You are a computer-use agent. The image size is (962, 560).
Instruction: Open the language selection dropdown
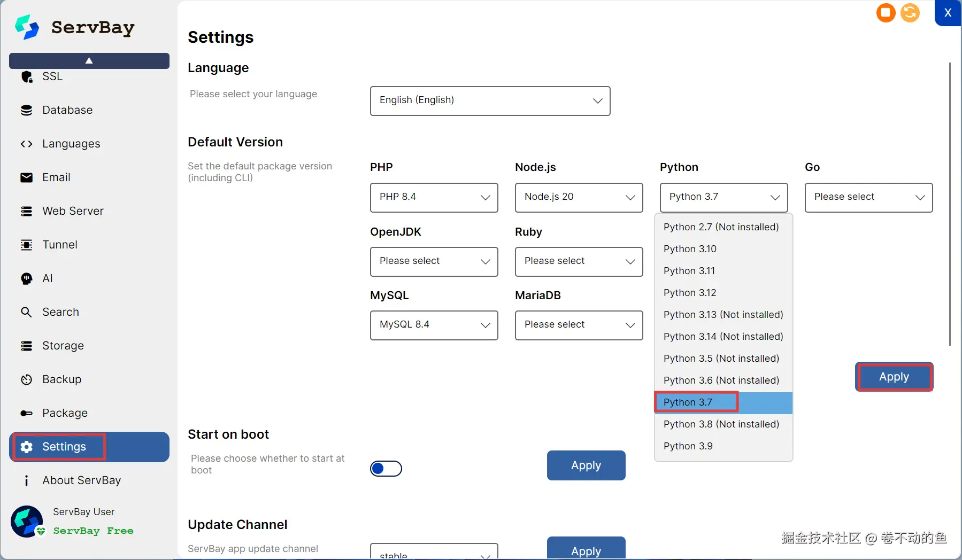coord(490,101)
